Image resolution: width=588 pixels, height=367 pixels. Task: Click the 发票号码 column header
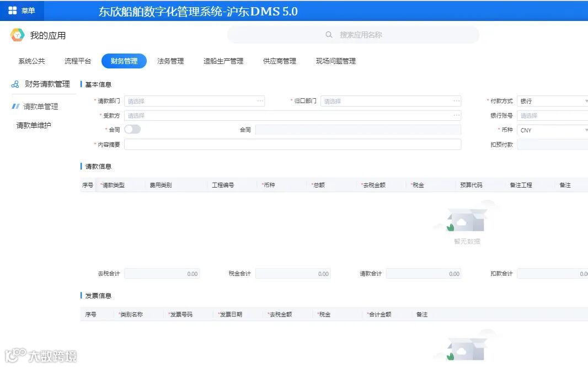tap(181, 315)
